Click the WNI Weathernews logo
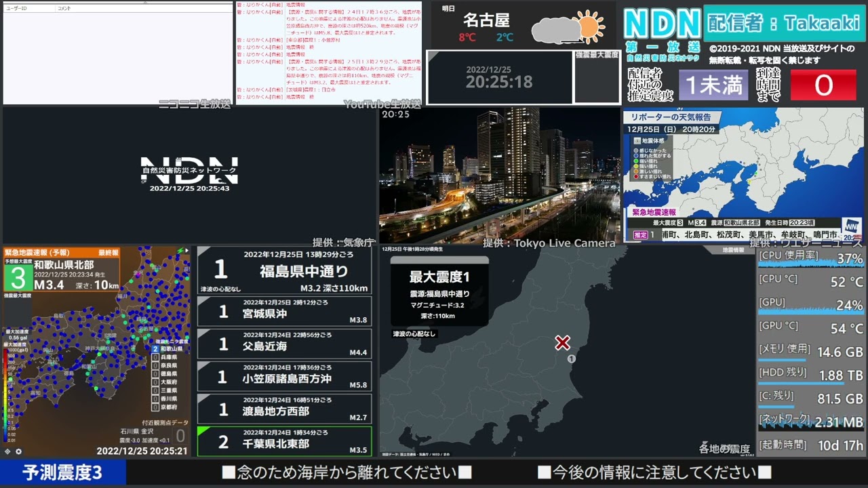Image resolution: width=868 pixels, height=488 pixels. [x=851, y=226]
